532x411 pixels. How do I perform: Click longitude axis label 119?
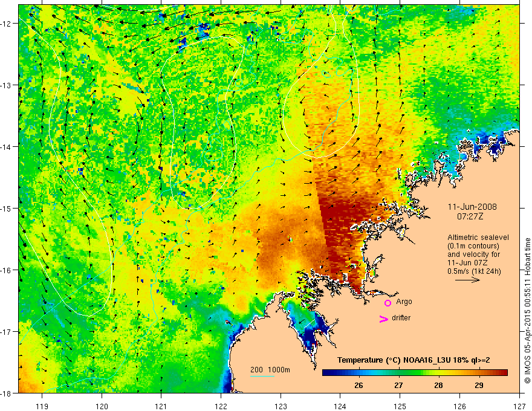(42, 406)
